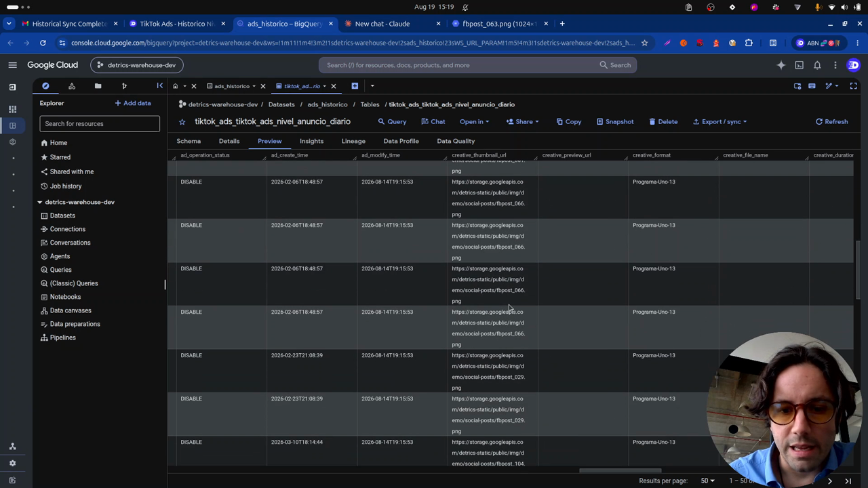Bookmark page with address bar star
Image resolution: width=868 pixels, height=488 pixels.
click(644, 43)
